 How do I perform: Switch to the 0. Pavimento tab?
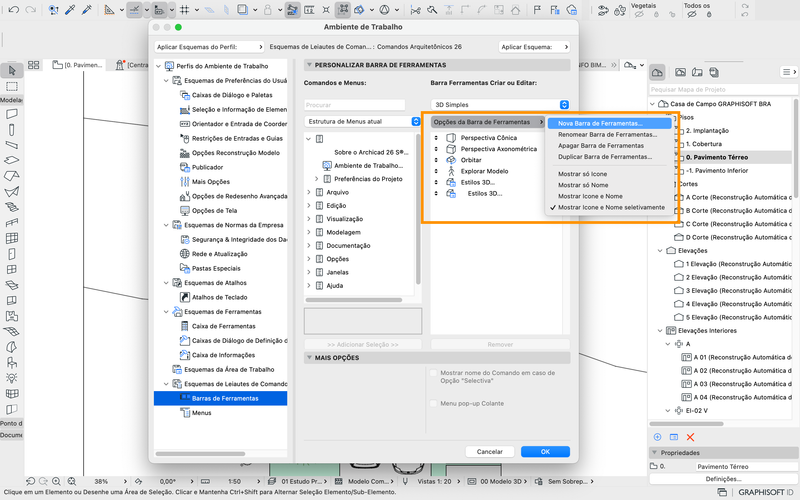click(x=78, y=65)
